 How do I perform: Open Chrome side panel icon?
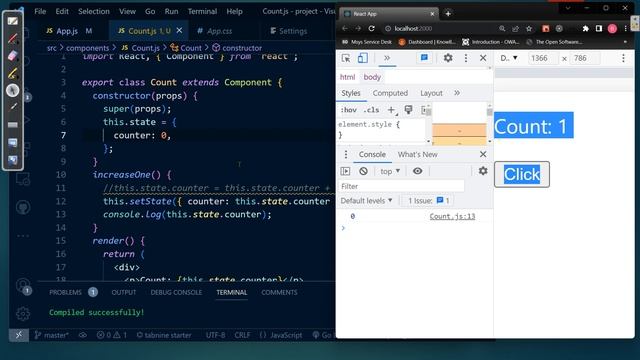[599, 29]
